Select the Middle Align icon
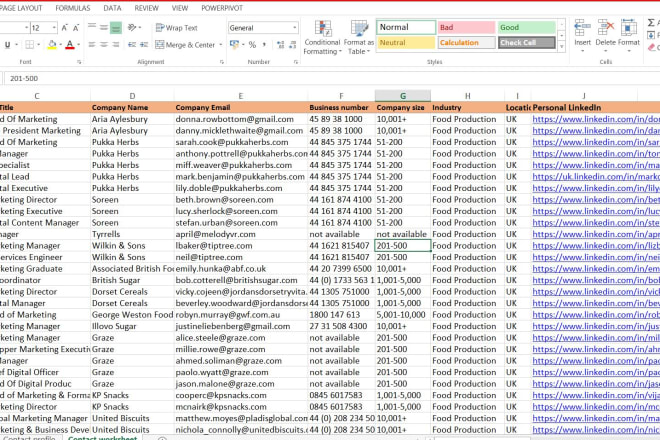Viewport: 660px width, 440px height. pos(104,27)
